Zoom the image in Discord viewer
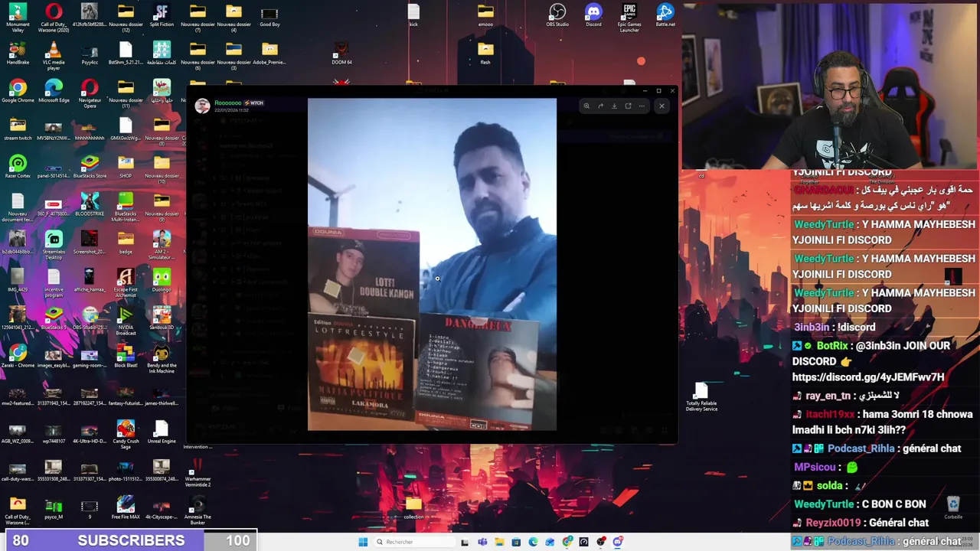The width and height of the screenshot is (980, 551). (x=586, y=106)
